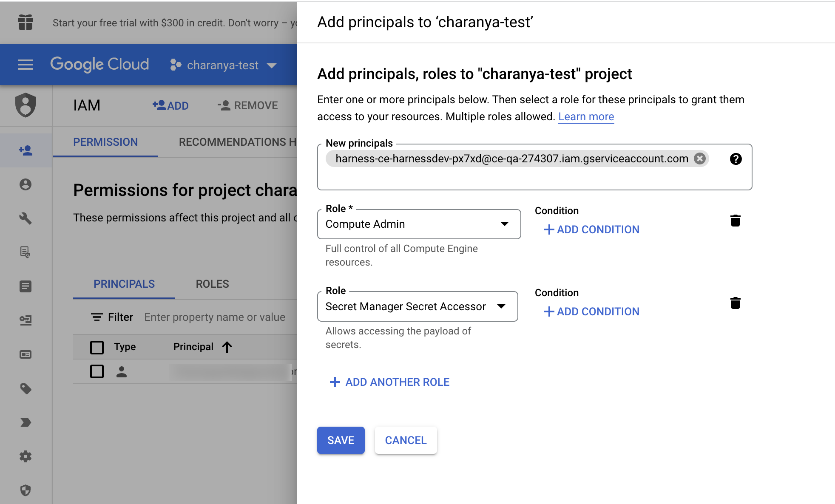Click the SAVE button
Image resolution: width=835 pixels, height=504 pixels.
(x=341, y=440)
